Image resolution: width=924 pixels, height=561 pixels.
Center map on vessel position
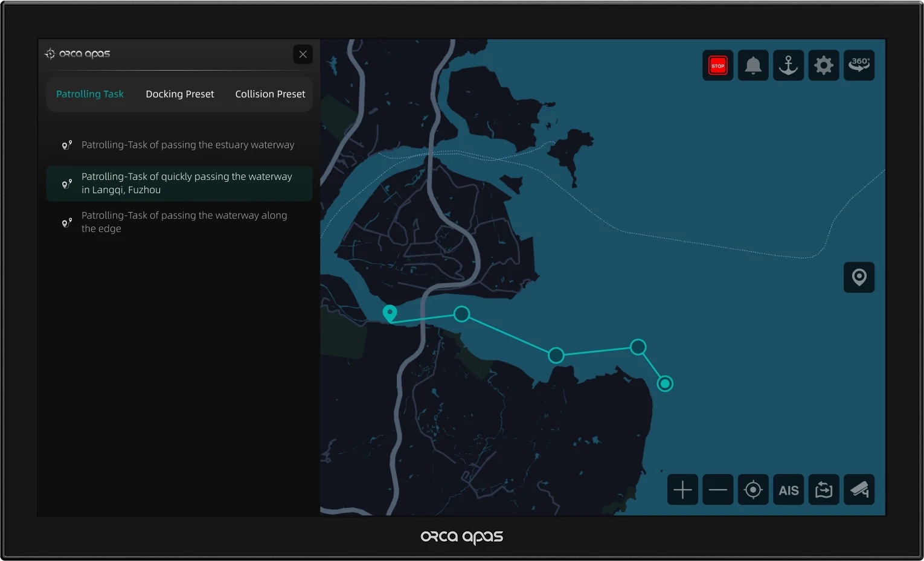coord(753,490)
